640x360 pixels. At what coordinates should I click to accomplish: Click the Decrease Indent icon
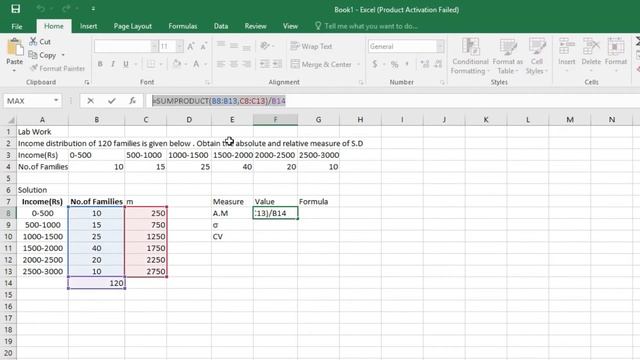[264, 64]
